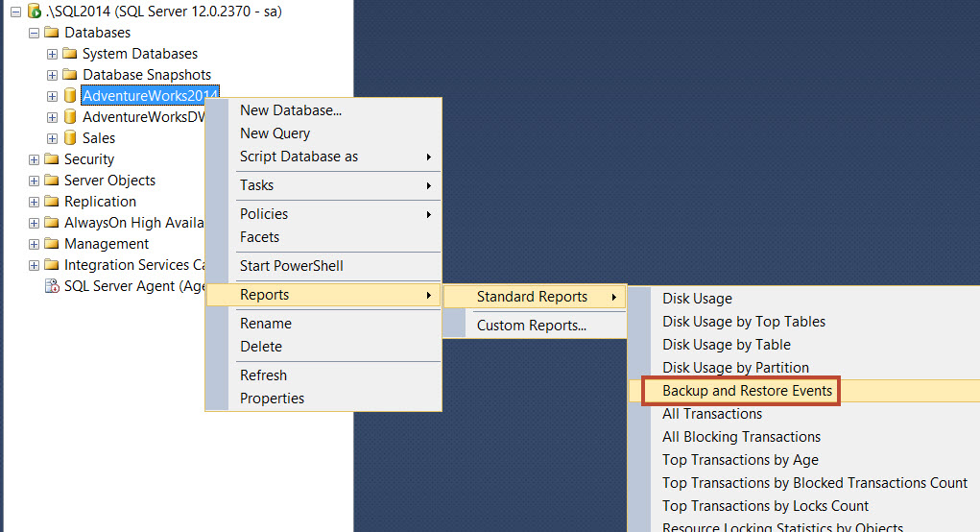Click the SQL Server Agent icon

(x=52, y=286)
